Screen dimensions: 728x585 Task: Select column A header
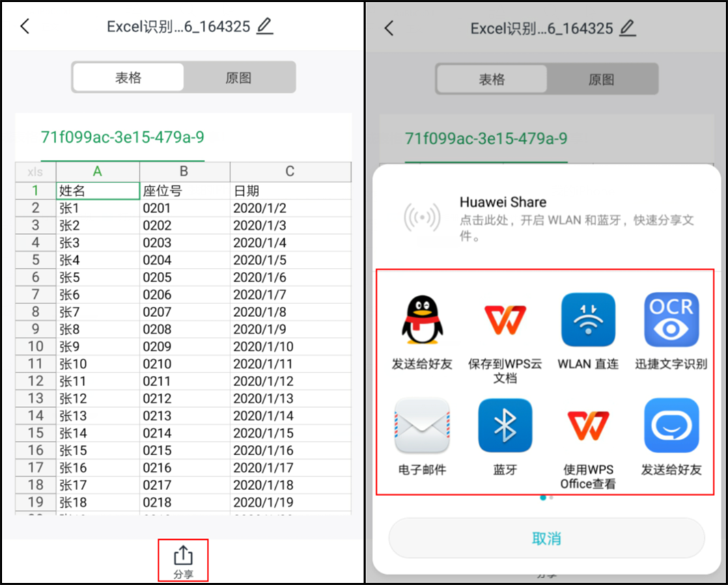pyautogui.click(x=98, y=172)
